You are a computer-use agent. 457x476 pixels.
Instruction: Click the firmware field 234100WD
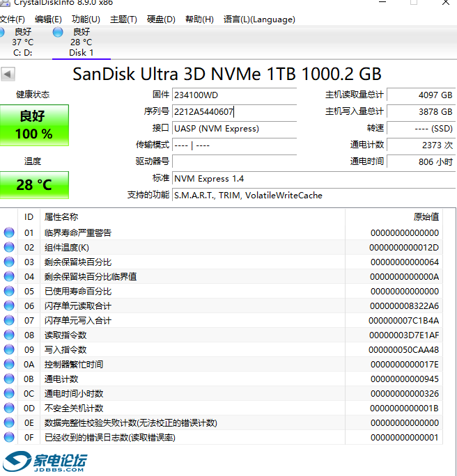[x=234, y=95]
